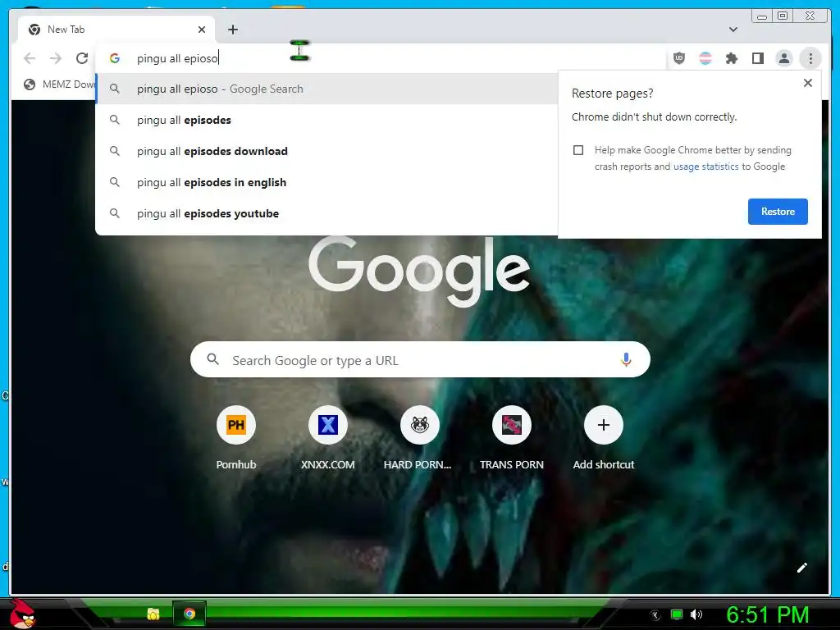Close the New Tab tab
840x630 pixels.
[x=202, y=30]
